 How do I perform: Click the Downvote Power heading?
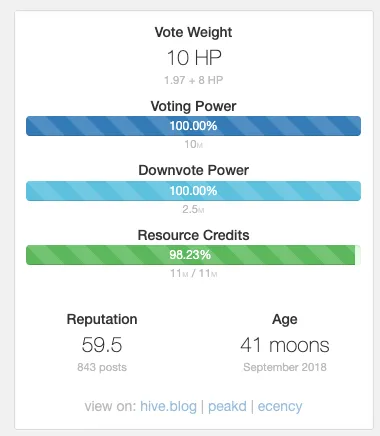193,170
